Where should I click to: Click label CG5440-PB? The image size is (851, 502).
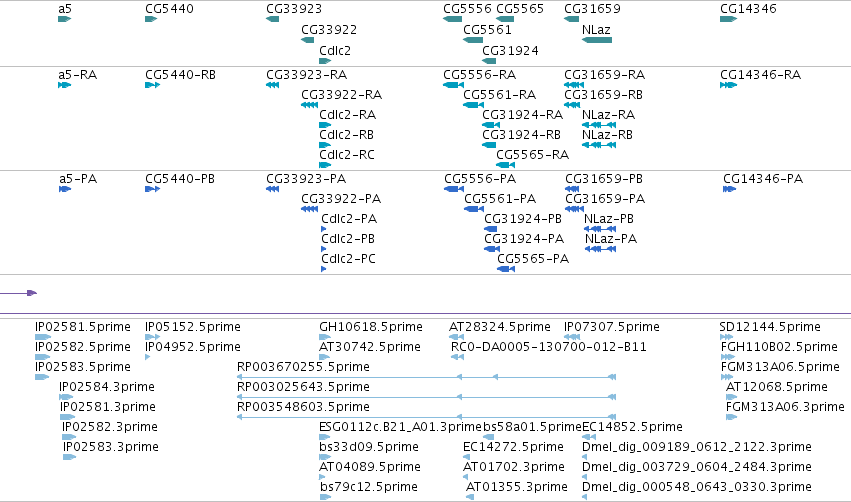coord(180,179)
